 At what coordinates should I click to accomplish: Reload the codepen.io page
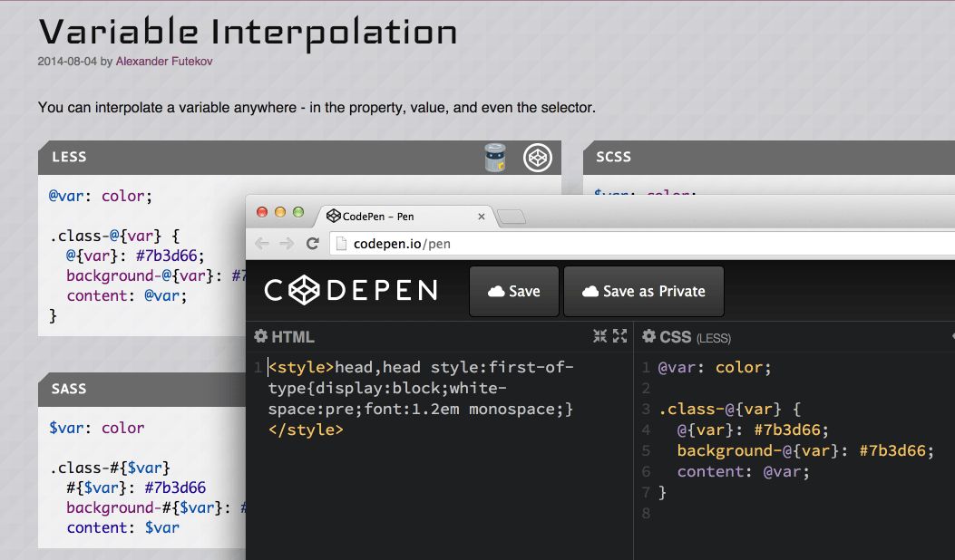(313, 244)
